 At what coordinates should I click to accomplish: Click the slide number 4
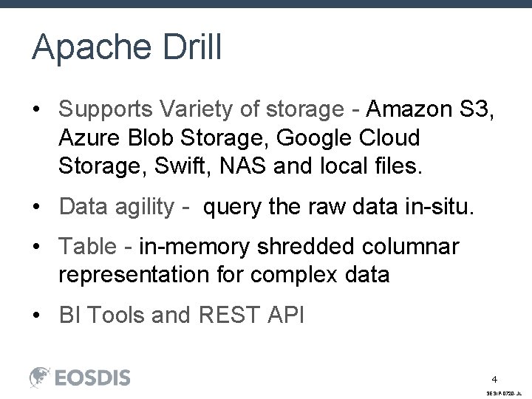click(494, 379)
